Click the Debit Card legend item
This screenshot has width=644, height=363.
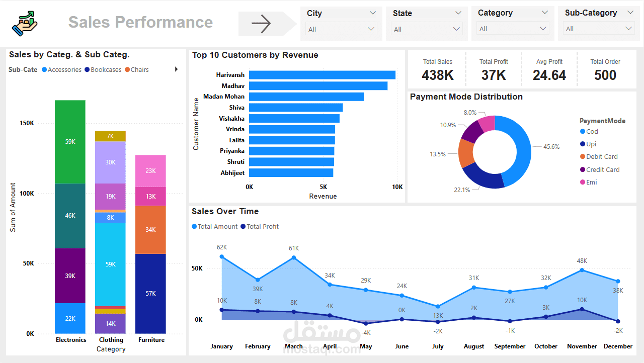point(599,156)
